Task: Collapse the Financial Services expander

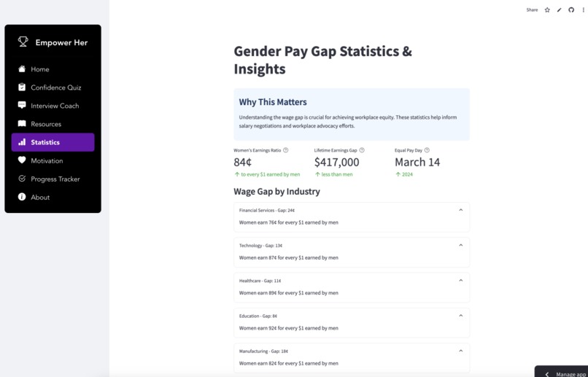Action: 352,210
